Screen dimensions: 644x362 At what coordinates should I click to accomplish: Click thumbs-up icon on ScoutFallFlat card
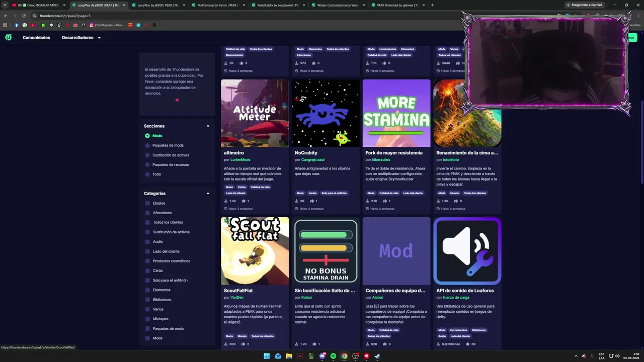pyautogui.click(x=243, y=344)
